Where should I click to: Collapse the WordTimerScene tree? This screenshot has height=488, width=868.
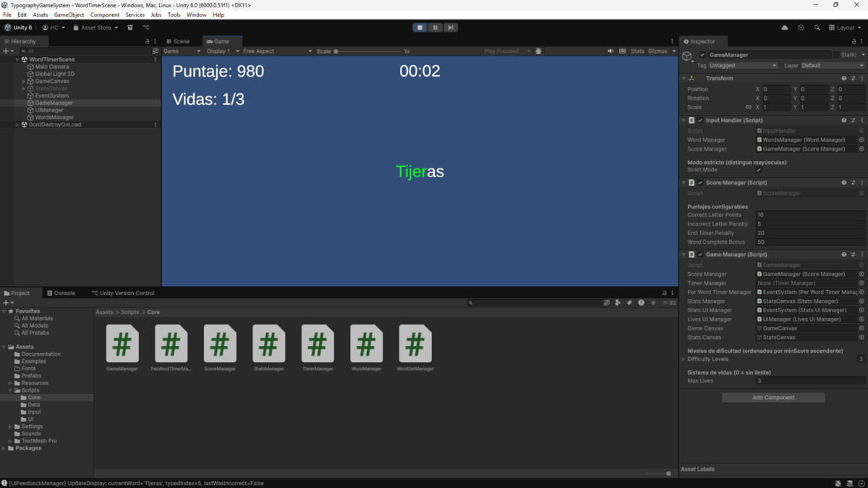pyautogui.click(x=17, y=59)
